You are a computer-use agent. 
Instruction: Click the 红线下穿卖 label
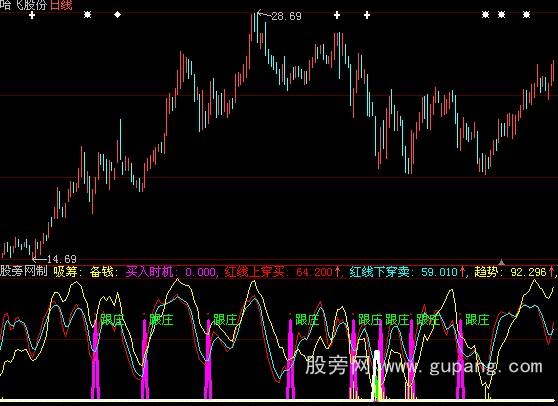click(379, 272)
